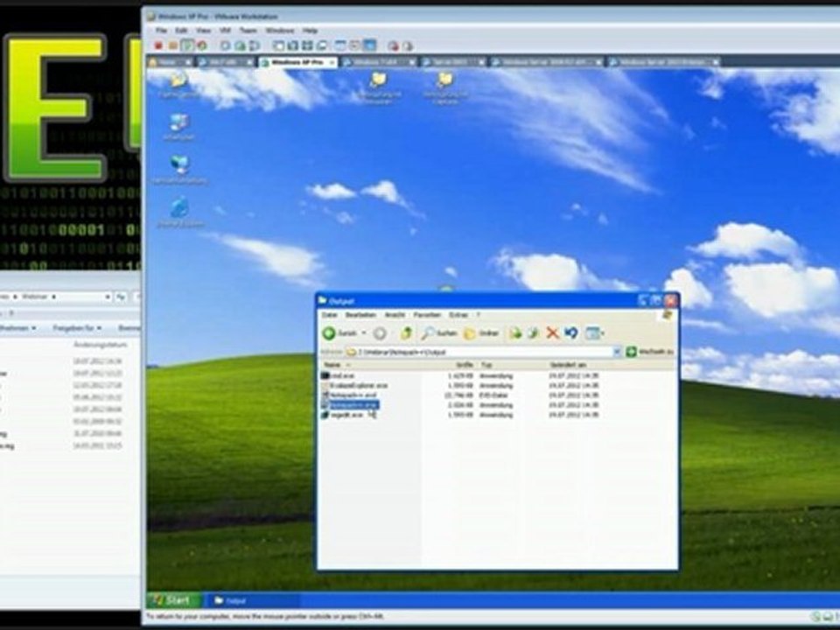Select the Network Places desktop icon (Netzwerkumgebung)

click(179, 171)
